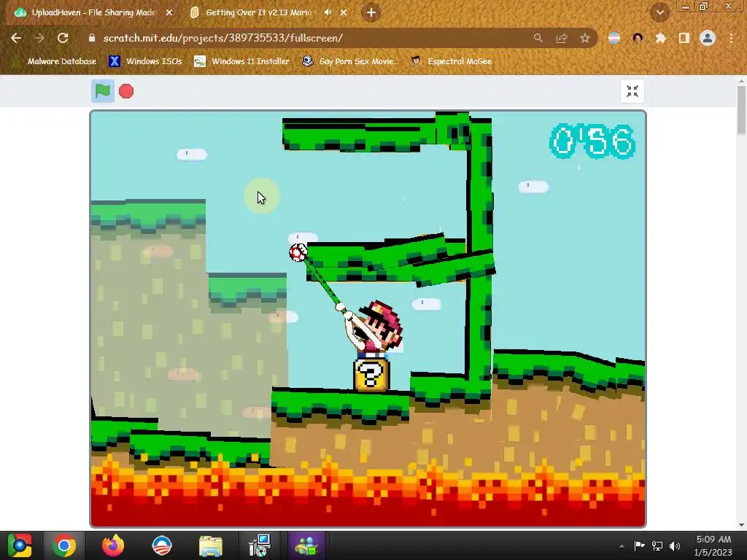Open File Explorer from the taskbar

211,545
